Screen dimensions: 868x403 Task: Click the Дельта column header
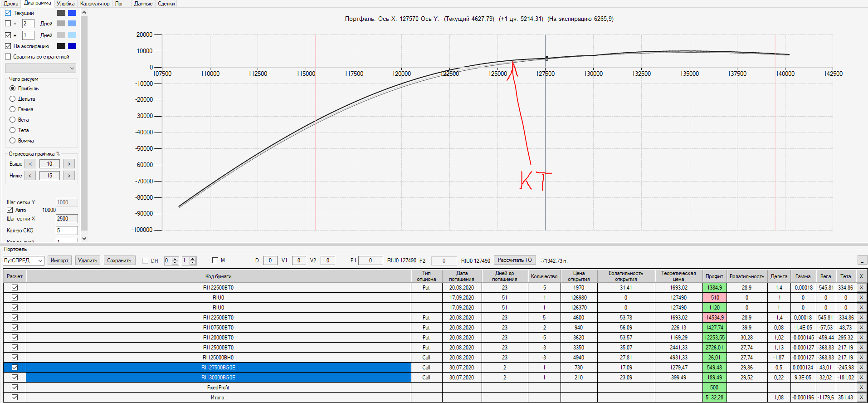[779, 276]
